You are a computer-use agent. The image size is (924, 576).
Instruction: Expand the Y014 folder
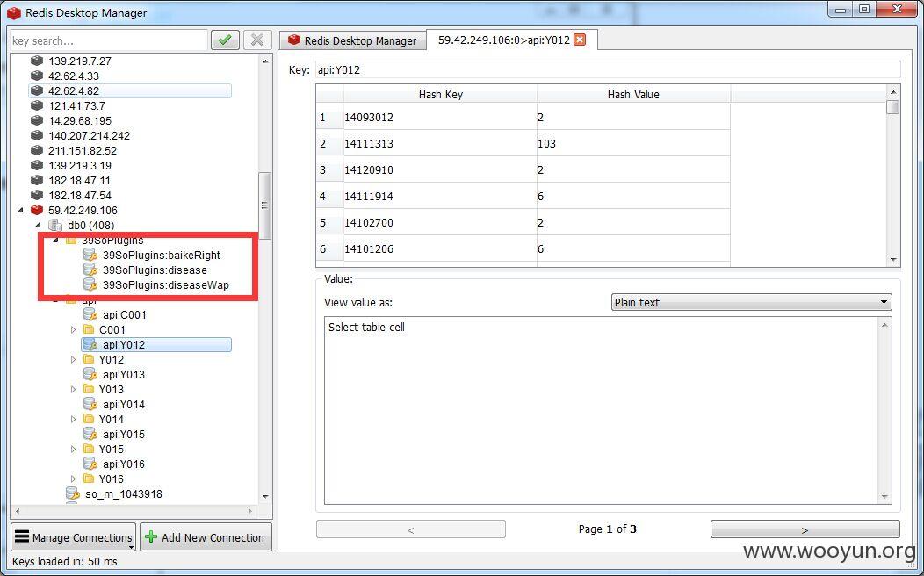click(74, 419)
